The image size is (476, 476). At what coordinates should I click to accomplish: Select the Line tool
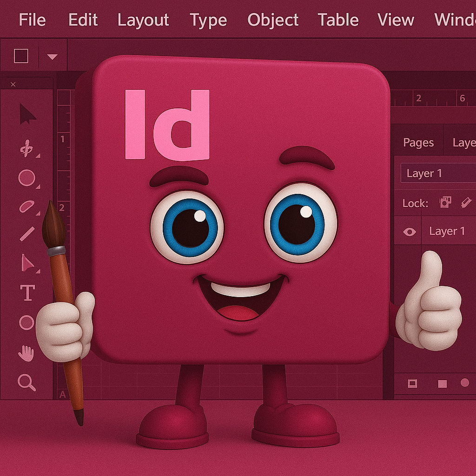click(x=27, y=234)
